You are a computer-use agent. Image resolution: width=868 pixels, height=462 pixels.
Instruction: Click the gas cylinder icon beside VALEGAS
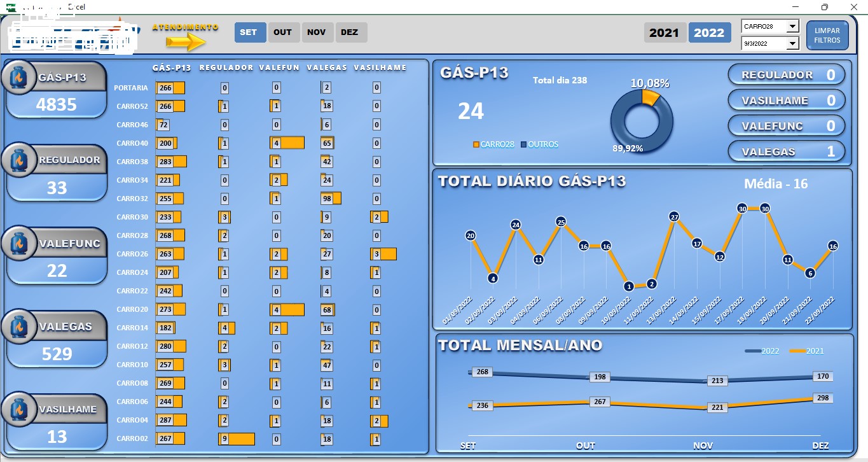coord(19,326)
